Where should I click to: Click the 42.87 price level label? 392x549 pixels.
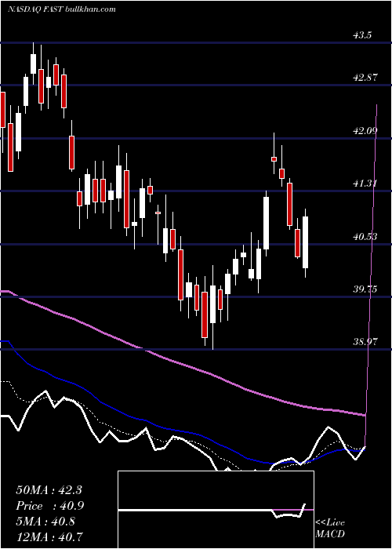(365, 78)
